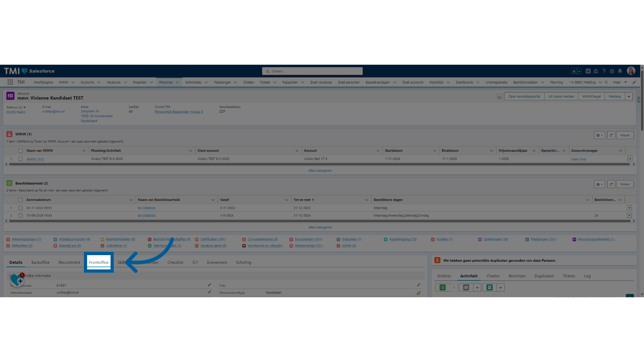Edit the Gebruikersnaam field pencil
The width and height of the screenshot is (644, 362).
click(209, 292)
